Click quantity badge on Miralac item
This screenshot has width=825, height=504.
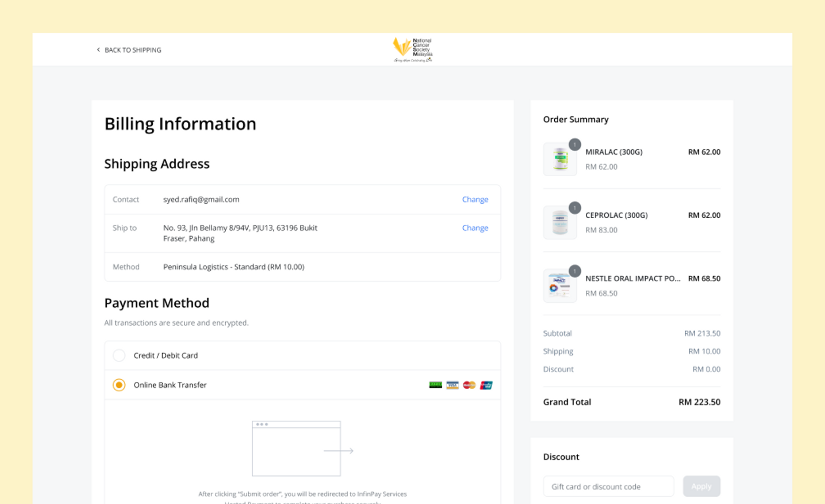point(575,145)
